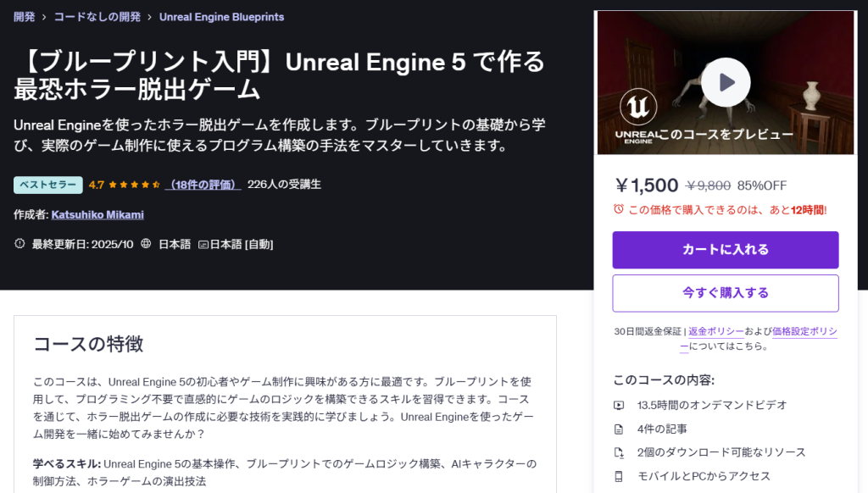Click the downloadable resources icon

tap(619, 452)
